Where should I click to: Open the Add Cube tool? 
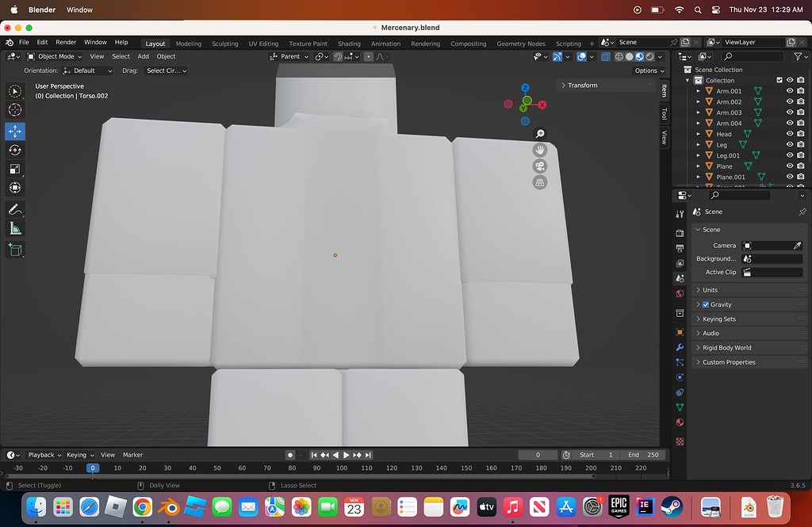pos(14,250)
